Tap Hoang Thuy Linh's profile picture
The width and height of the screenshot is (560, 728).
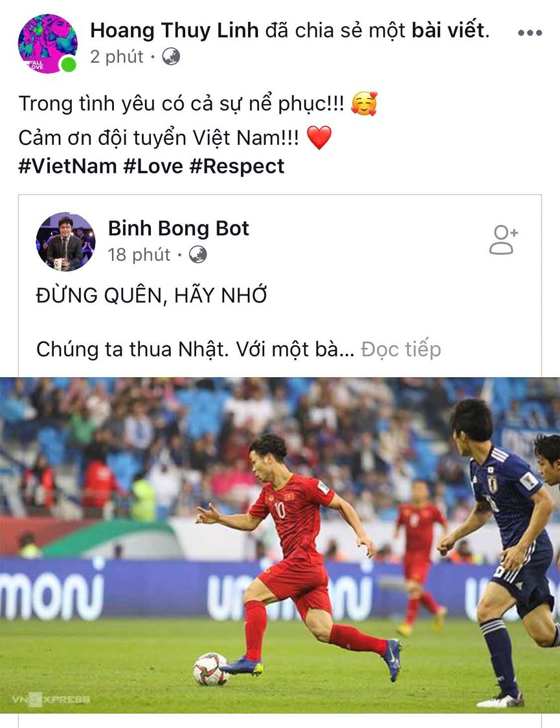[x=47, y=43]
